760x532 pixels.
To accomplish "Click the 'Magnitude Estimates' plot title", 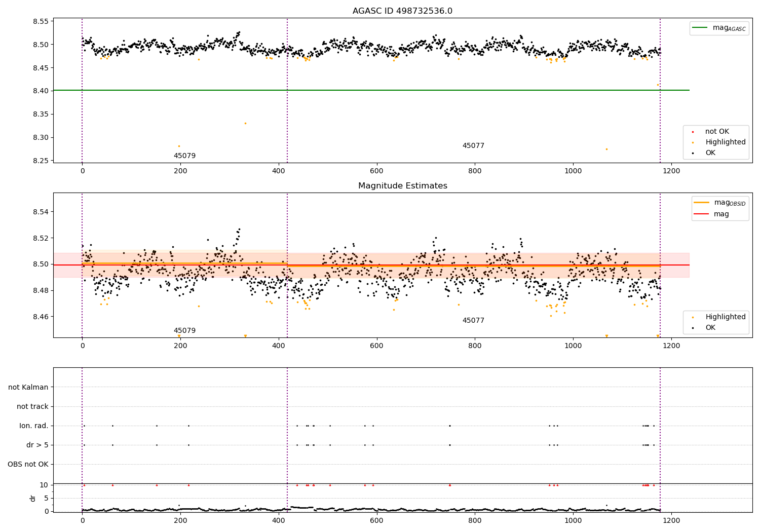I will [x=402, y=186].
